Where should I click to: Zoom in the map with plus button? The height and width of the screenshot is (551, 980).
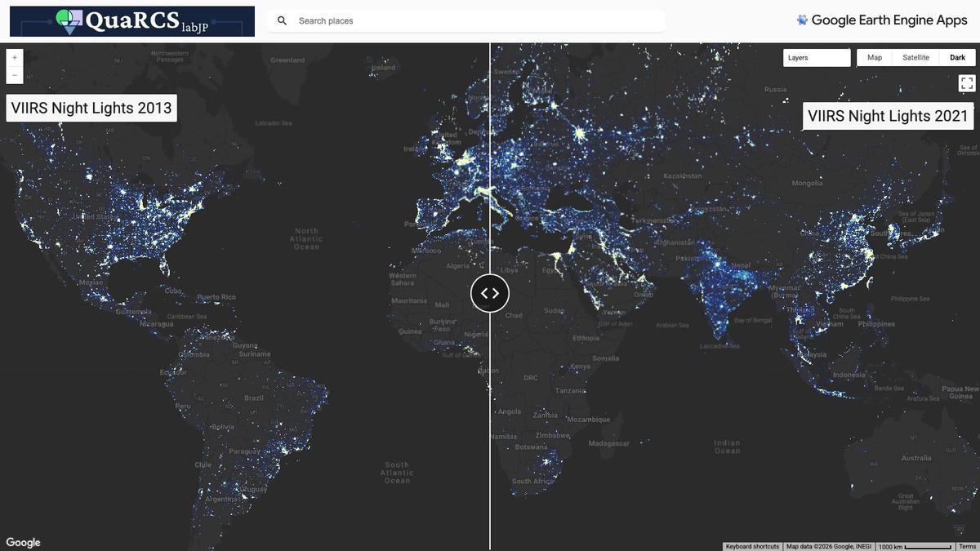pos(15,58)
